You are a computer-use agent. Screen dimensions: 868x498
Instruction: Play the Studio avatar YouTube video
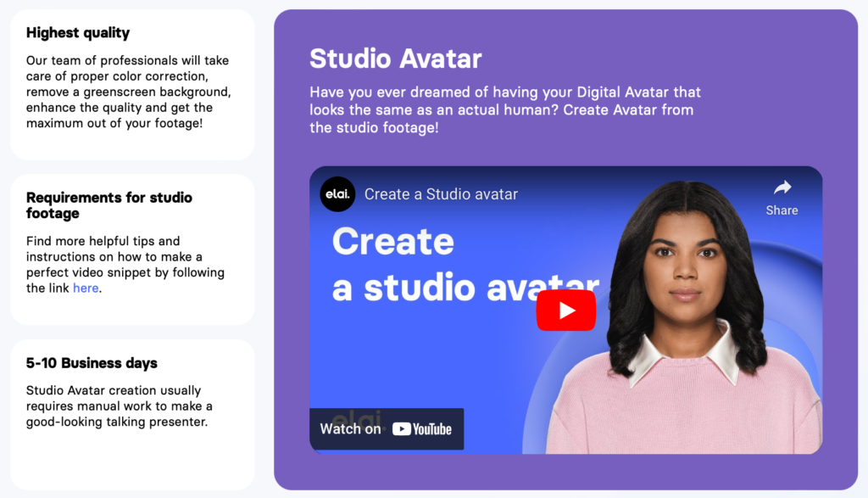point(565,311)
